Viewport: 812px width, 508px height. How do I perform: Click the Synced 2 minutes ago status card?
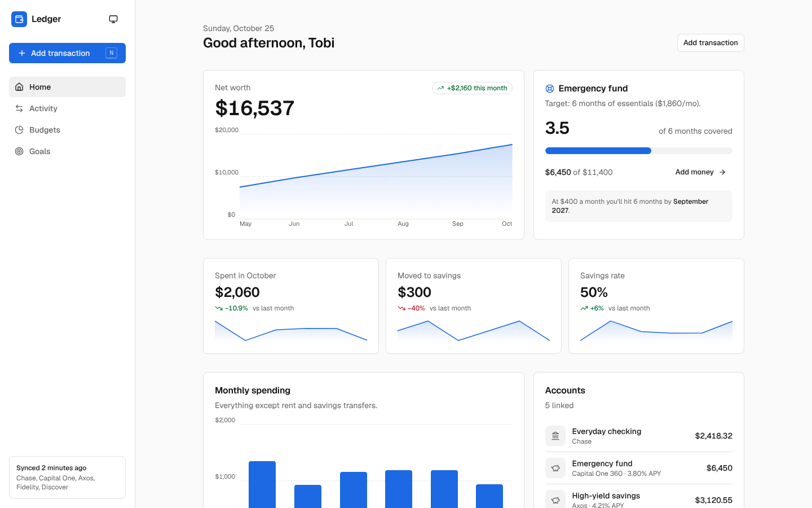point(67,478)
